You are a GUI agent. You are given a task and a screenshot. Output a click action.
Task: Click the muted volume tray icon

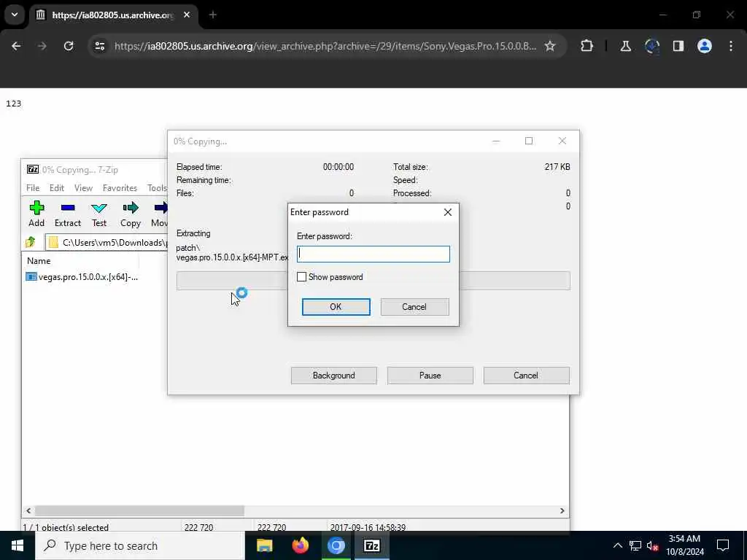[652, 545]
